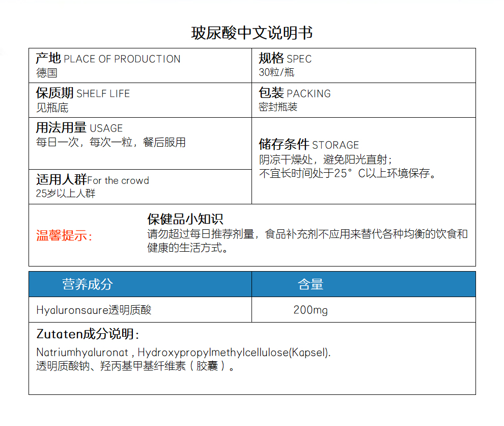504x426 pixels.
Task: Select the 密封瓶装 packing value
Action: point(278,107)
